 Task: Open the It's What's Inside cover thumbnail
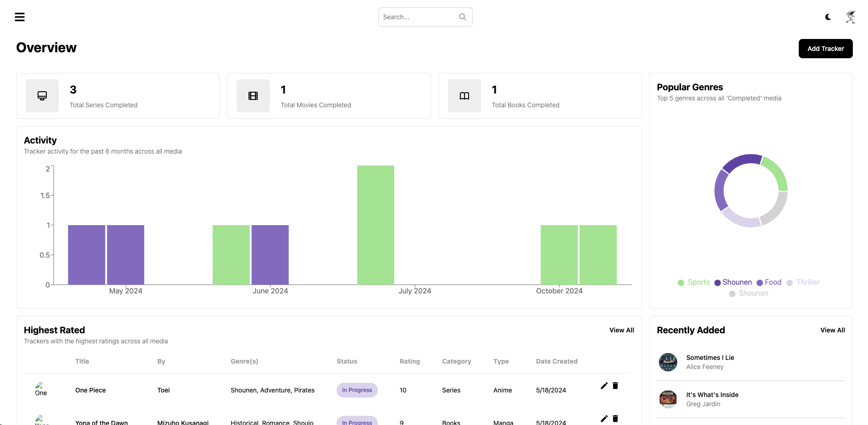pyautogui.click(x=668, y=399)
